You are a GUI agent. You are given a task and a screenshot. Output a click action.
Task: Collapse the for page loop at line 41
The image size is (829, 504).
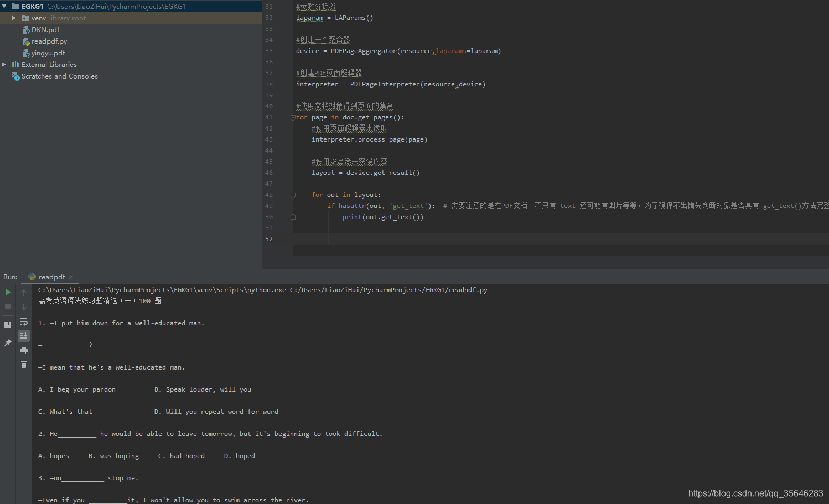pyautogui.click(x=292, y=117)
